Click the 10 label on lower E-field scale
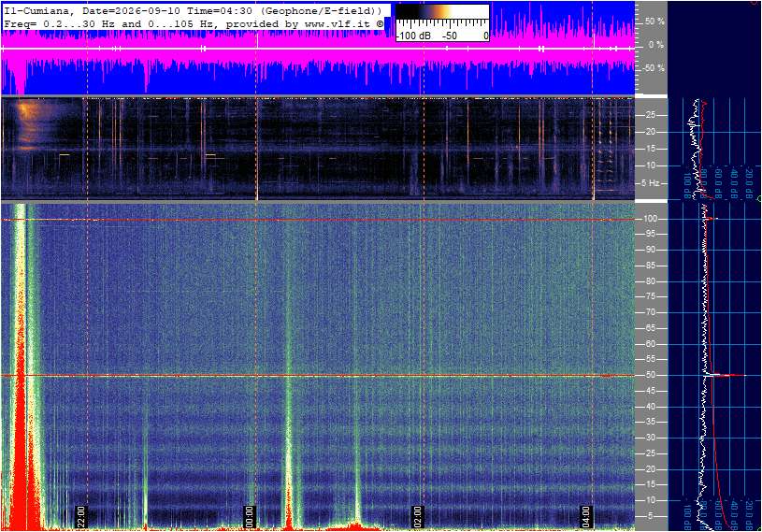762x532 pixels. [x=650, y=500]
